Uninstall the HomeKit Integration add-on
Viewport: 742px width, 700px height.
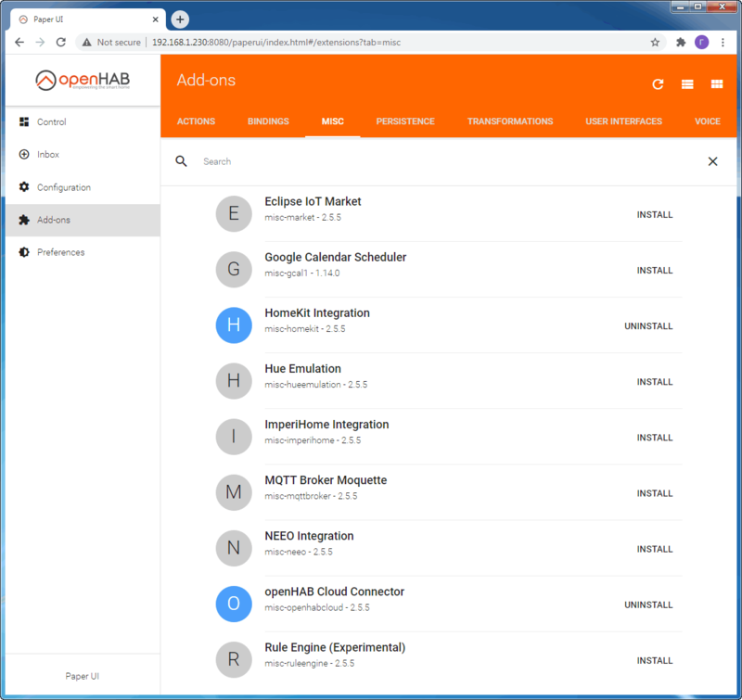(x=648, y=326)
